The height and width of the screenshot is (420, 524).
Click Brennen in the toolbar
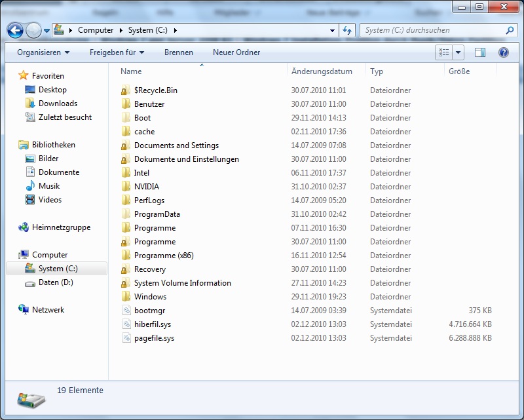click(179, 52)
